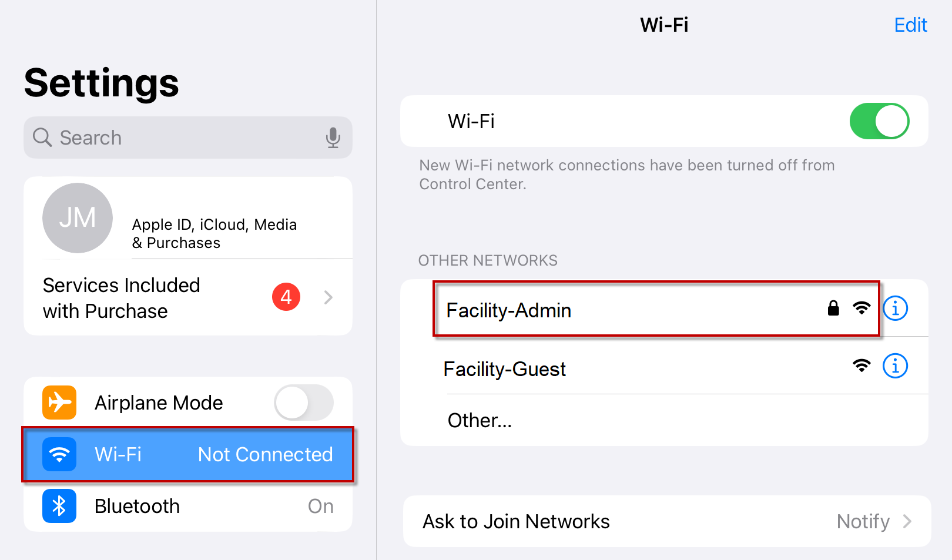Select Wi-Fi Not Connected sidebar item

188,454
